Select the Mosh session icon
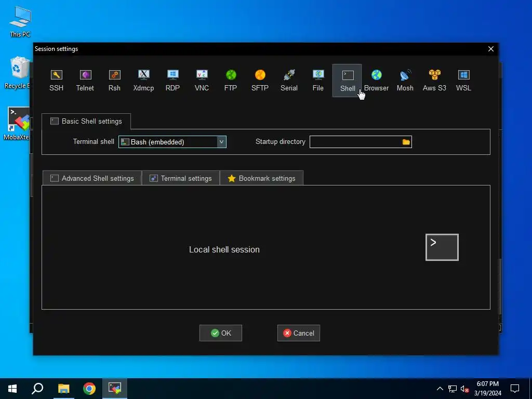The width and height of the screenshot is (532, 399). 405,81
